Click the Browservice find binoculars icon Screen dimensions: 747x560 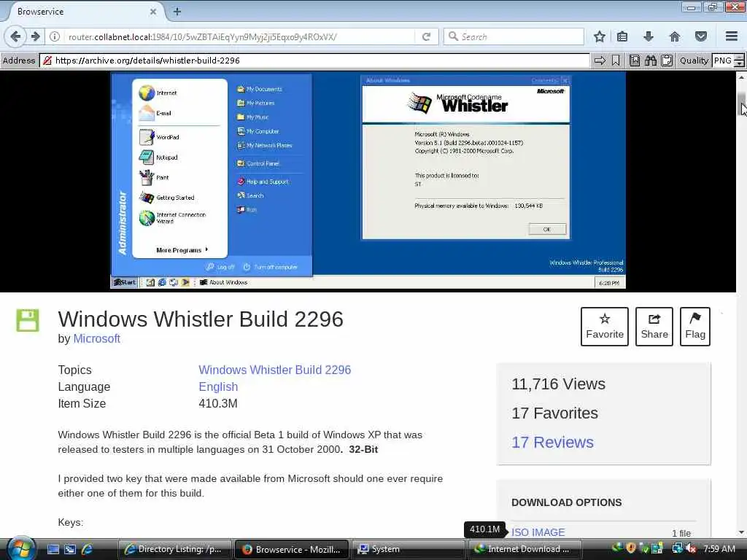[x=651, y=61]
